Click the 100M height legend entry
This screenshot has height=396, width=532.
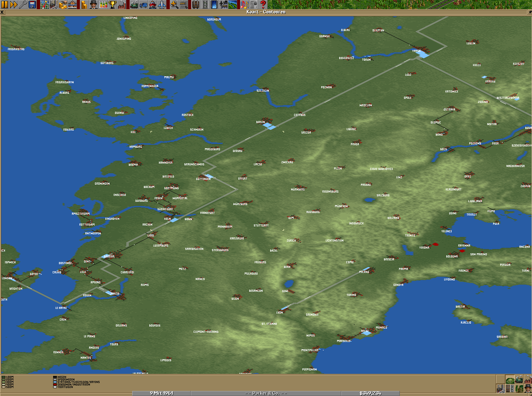tap(8, 376)
